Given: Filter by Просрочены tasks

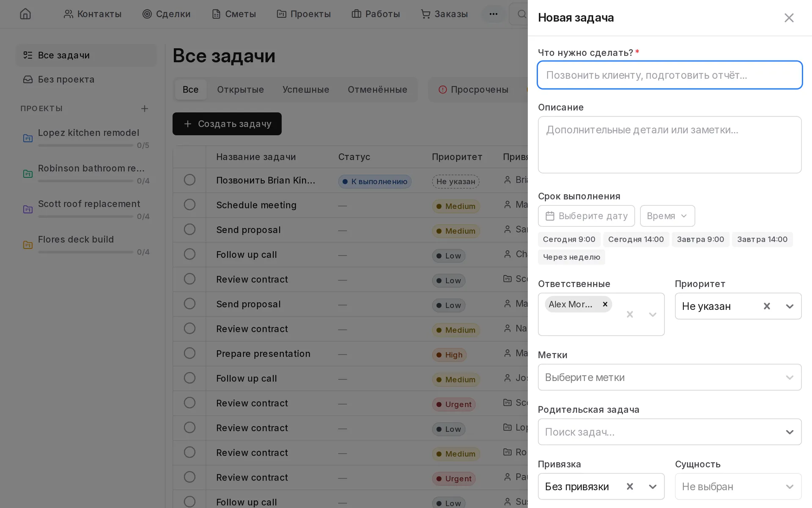Looking at the screenshot, I should (x=473, y=90).
